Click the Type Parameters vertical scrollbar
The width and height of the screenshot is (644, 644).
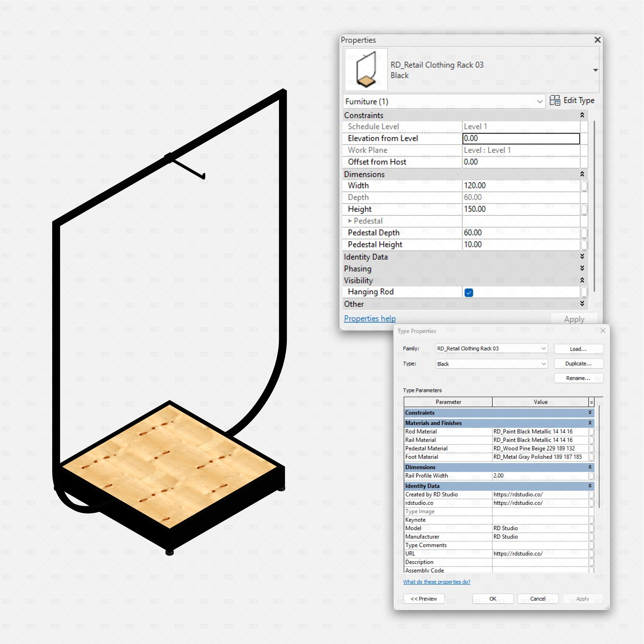coord(599,457)
